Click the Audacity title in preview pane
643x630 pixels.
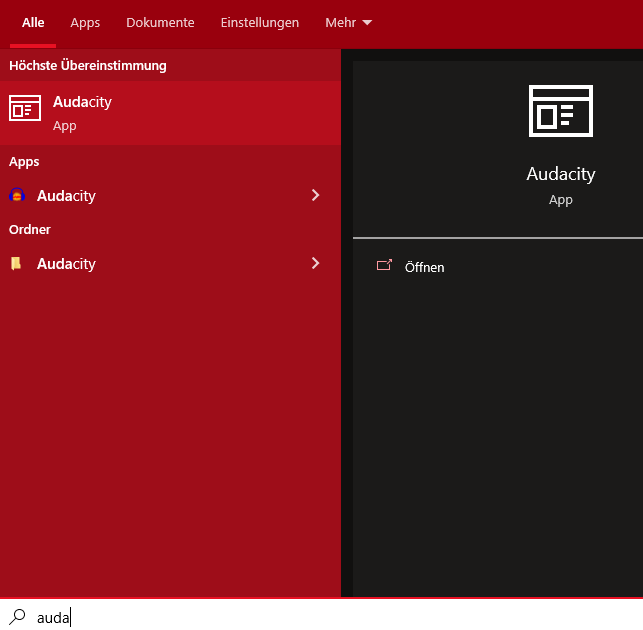point(561,174)
